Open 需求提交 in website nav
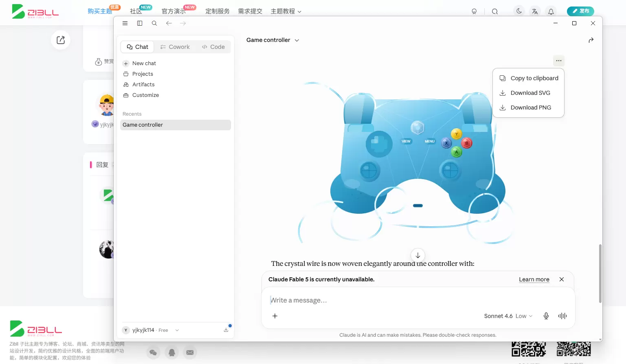 (250, 11)
